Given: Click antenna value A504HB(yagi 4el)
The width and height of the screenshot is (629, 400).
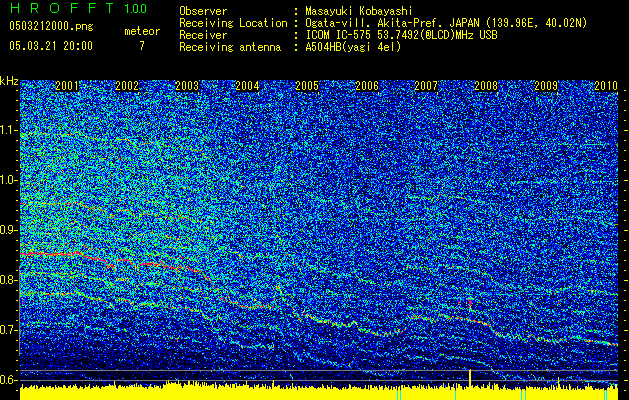Looking at the screenshot, I should pos(353,47).
